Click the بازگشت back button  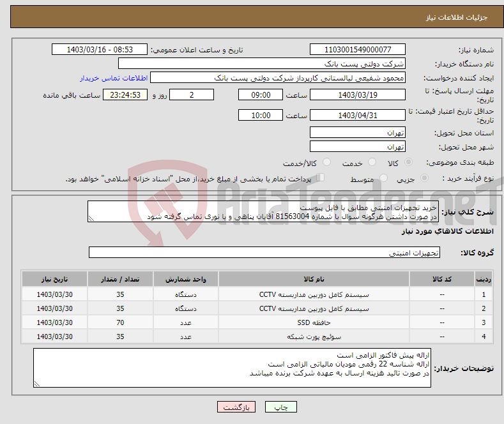236,407
